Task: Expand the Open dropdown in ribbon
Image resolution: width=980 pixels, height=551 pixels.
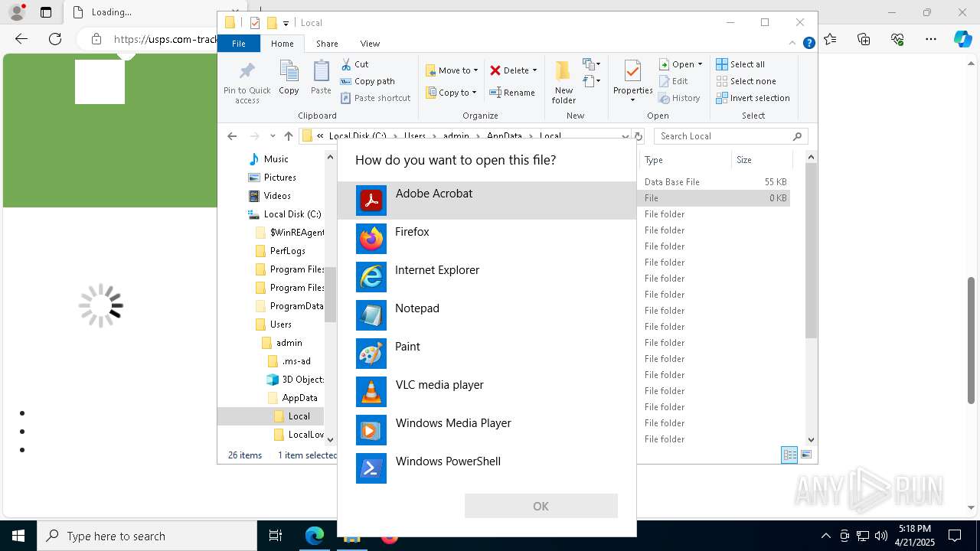Action: tap(681, 64)
